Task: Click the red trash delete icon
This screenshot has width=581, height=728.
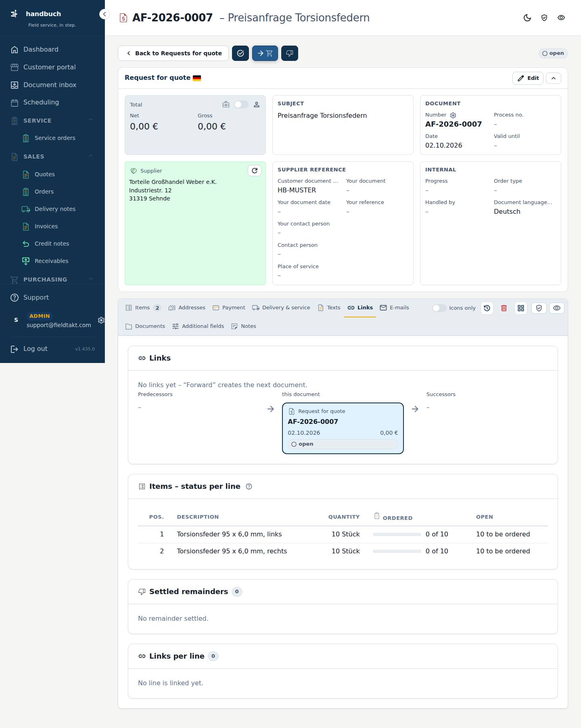Action: 504,308
